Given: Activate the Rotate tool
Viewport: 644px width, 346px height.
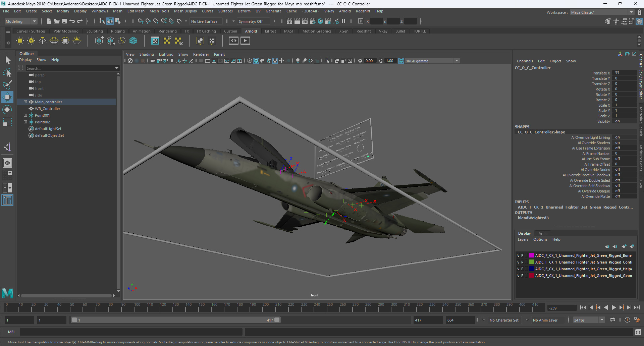Looking at the screenshot, I should coord(7,110).
